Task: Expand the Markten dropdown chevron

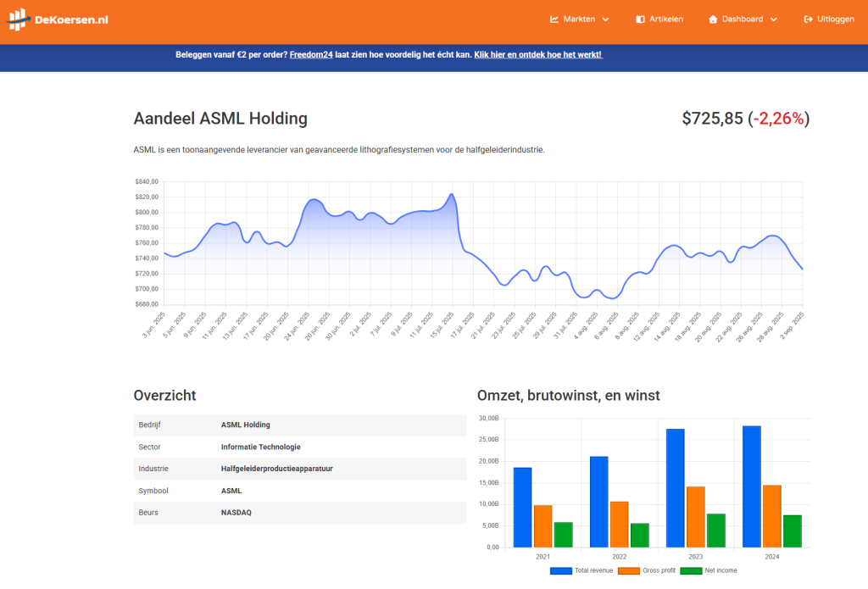Action: pos(605,19)
